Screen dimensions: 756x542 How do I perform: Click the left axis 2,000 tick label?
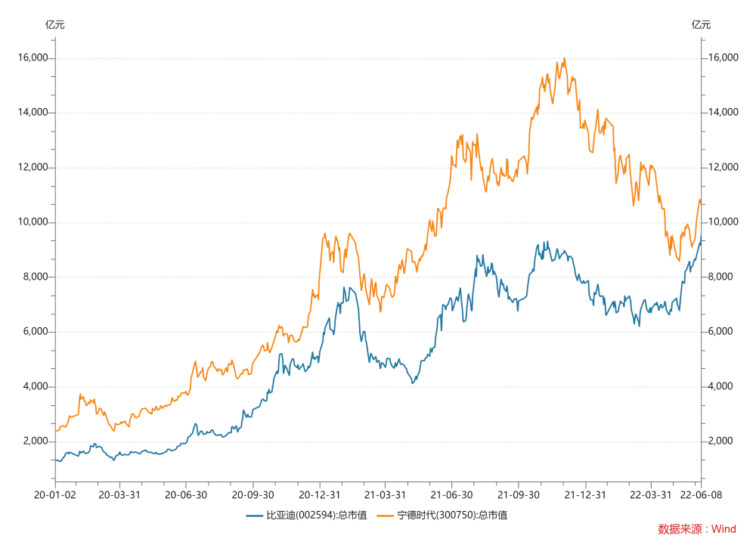36,441
